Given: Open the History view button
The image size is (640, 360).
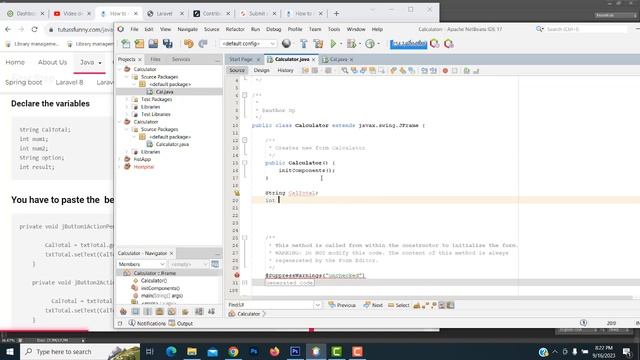Looking at the screenshot, I should click(x=285, y=71).
